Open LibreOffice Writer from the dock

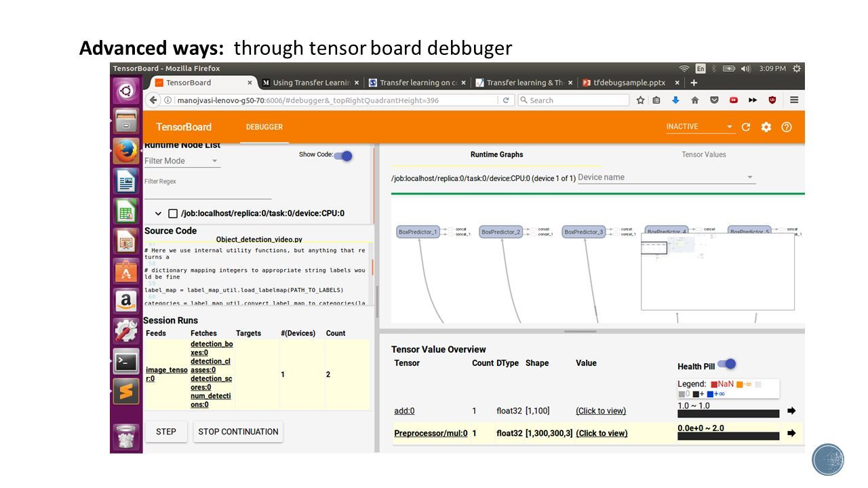coord(126,181)
